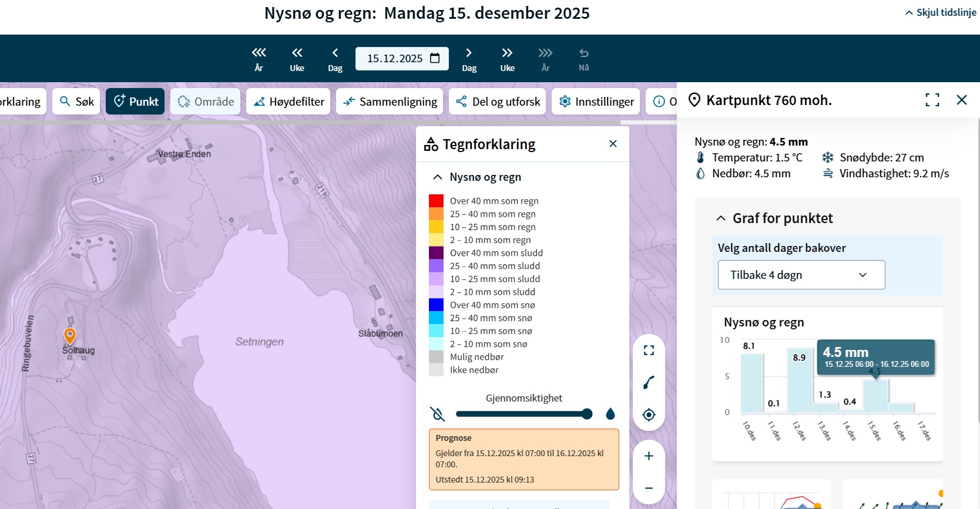Advance to the next day

pyautogui.click(x=469, y=59)
